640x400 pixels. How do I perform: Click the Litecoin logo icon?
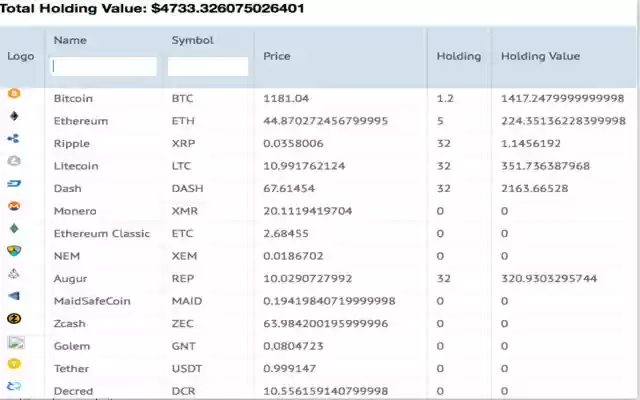pyautogui.click(x=14, y=161)
